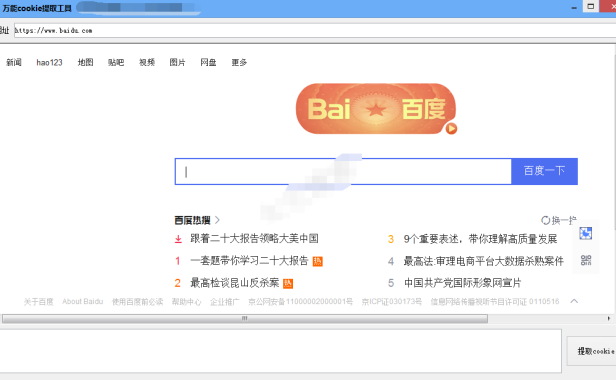Viewport: 616px width, 380px height.
Task: Click the 京公网安备 footer link
Action: coord(300,301)
